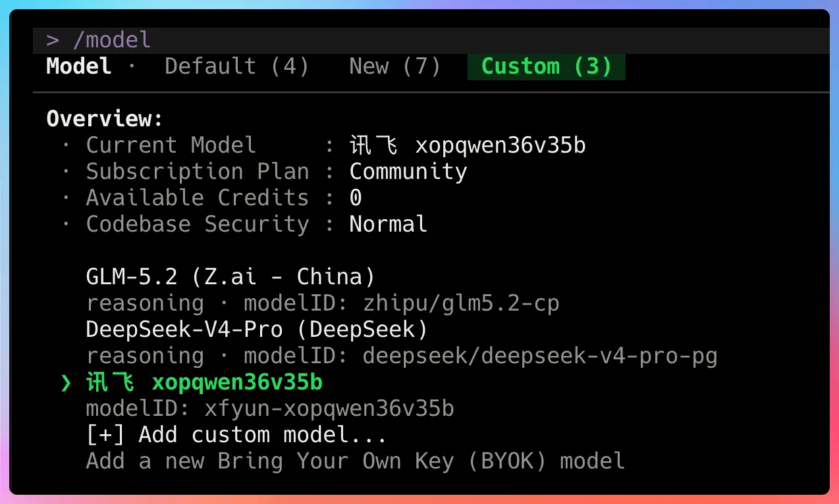Switch to the Default (4) tab
The height and width of the screenshot is (504, 839).
(x=236, y=66)
